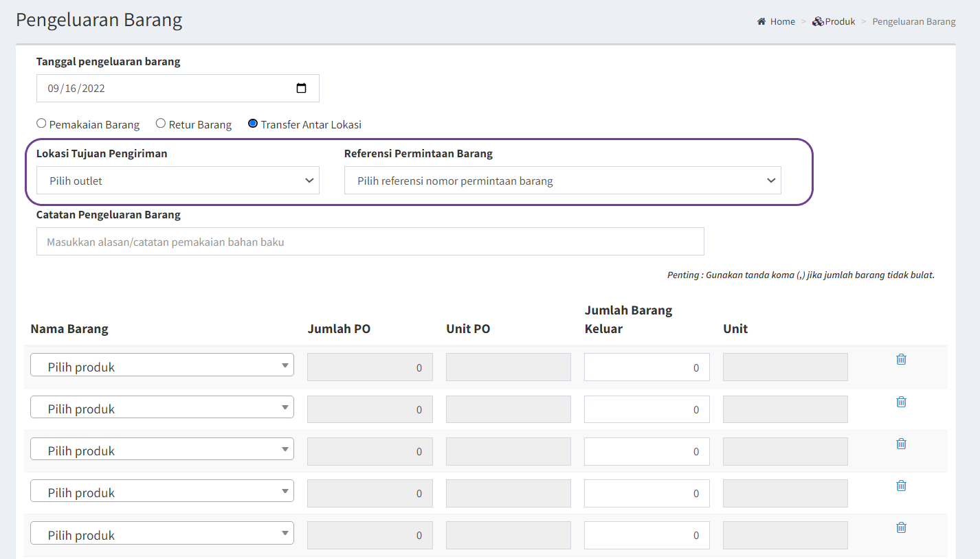Click the Penting comma usage note
Screen dimensions: 980x559
coord(801,275)
